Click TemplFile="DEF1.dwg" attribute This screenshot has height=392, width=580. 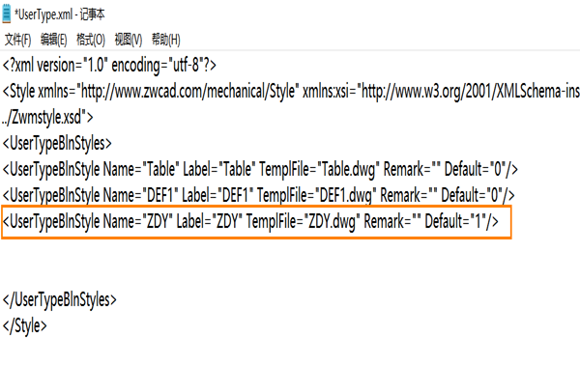click(317, 195)
